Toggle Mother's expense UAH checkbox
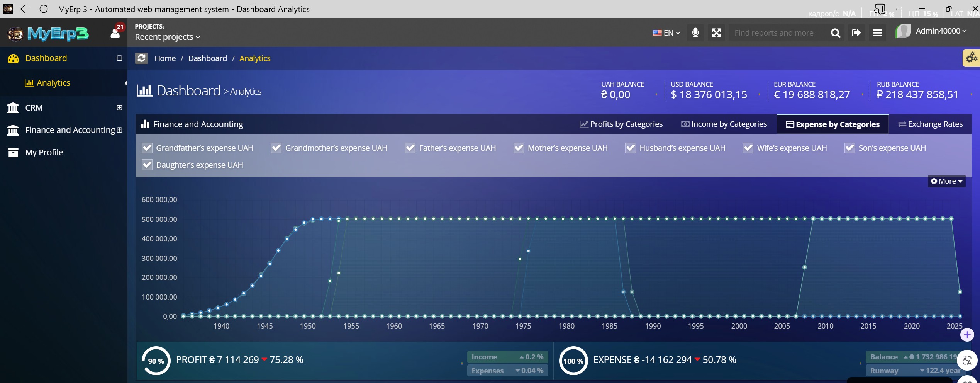Image resolution: width=980 pixels, height=383 pixels. 519,148
